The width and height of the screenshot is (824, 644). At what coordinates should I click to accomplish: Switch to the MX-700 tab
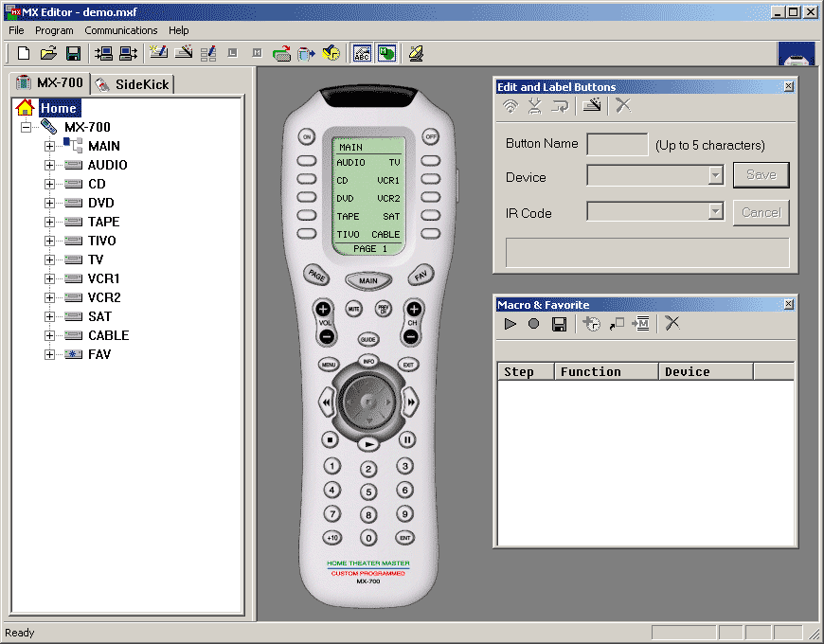tap(50, 83)
